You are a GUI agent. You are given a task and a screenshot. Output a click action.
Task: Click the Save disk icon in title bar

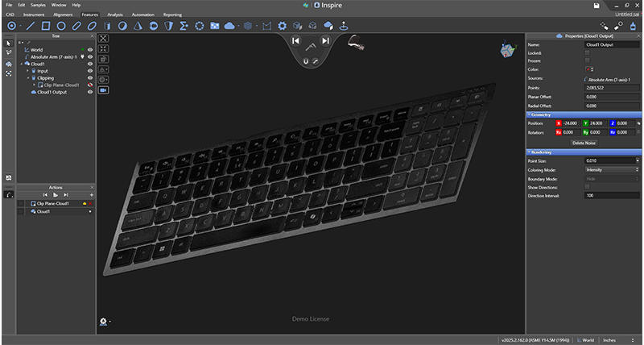pyautogui.click(x=597, y=6)
